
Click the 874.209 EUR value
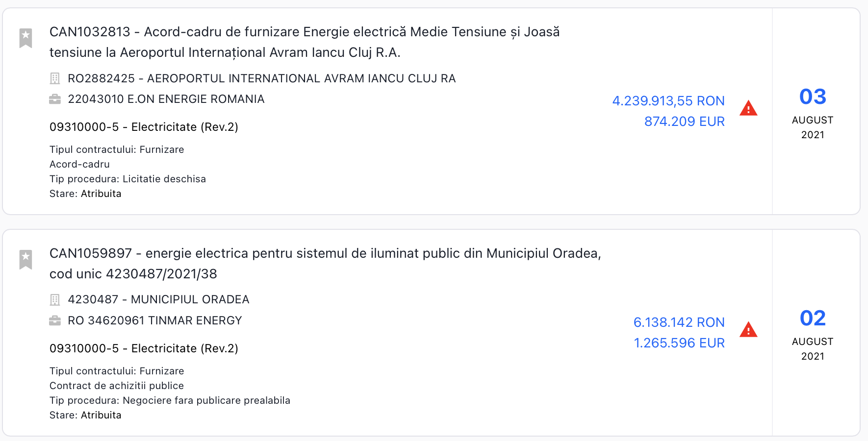pos(684,122)
